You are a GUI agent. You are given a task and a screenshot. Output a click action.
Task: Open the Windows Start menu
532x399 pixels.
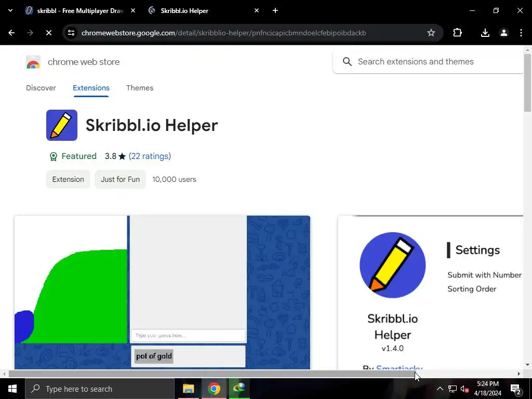(x=12, y=389)
